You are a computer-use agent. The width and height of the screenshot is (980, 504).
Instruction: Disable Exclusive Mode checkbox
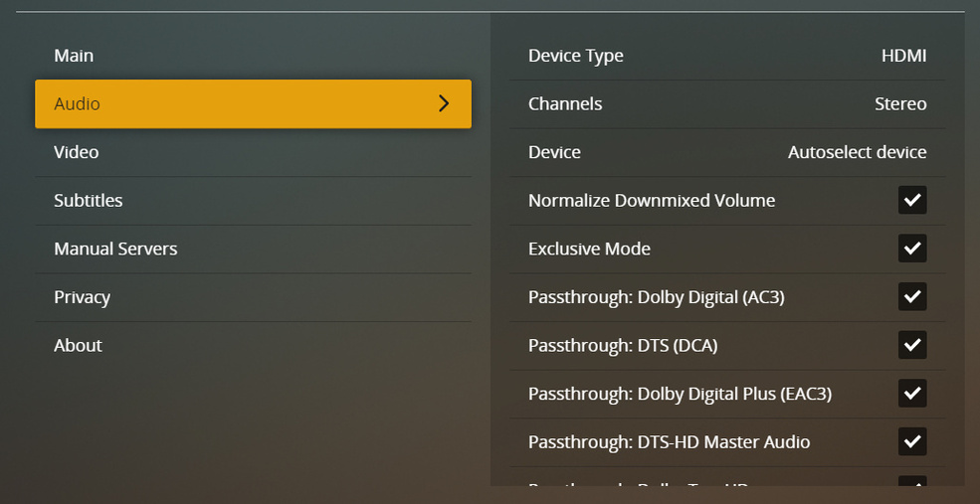tap(912, 249)
